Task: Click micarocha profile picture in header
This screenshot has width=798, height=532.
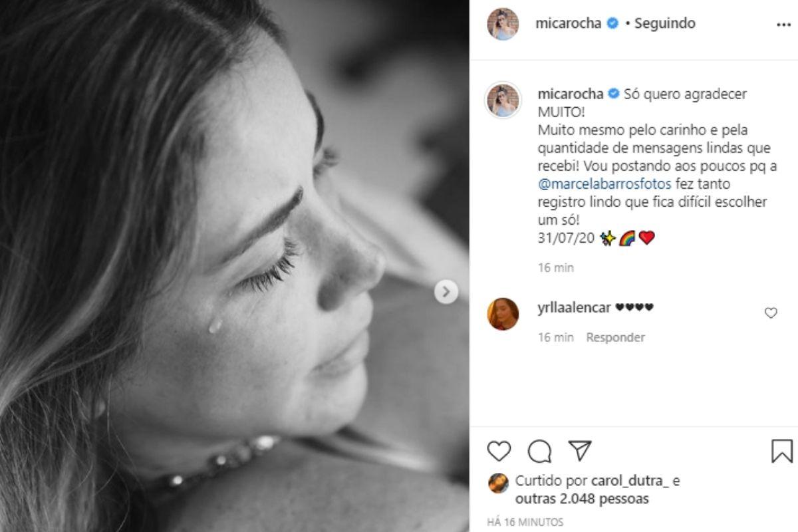Action: (503, 24)
